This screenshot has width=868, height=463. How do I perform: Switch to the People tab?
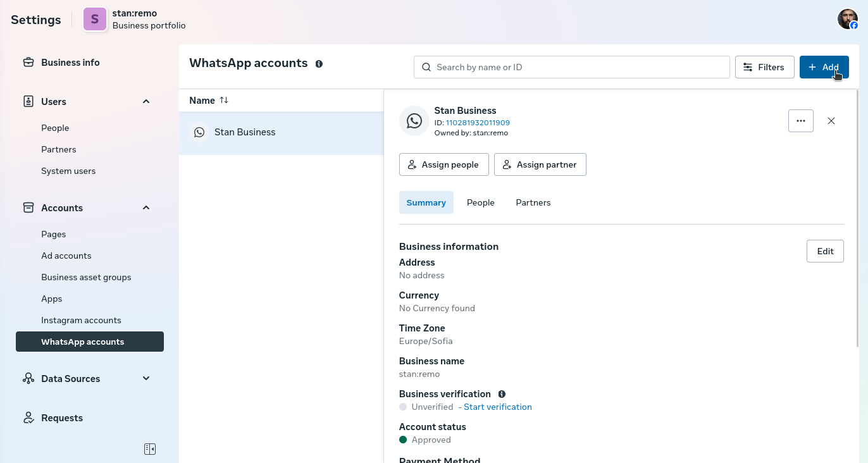tap(480, 202)
